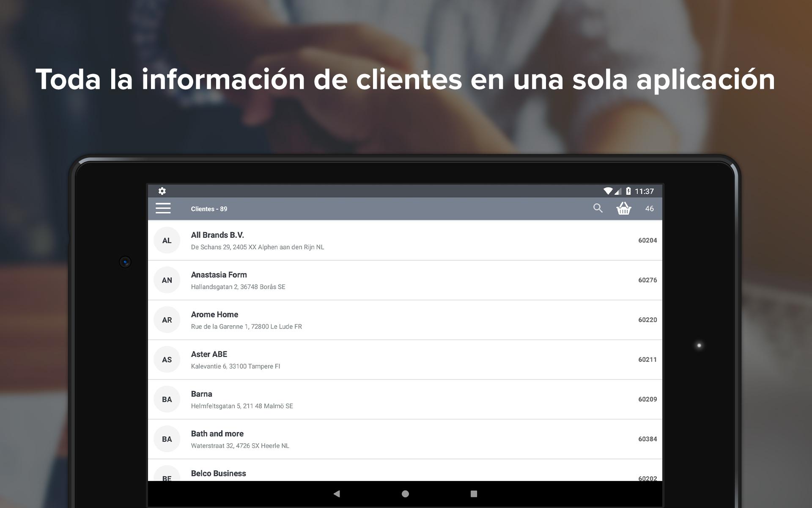
Task: Click customer number 60202
Action: [x=647, y=478]
